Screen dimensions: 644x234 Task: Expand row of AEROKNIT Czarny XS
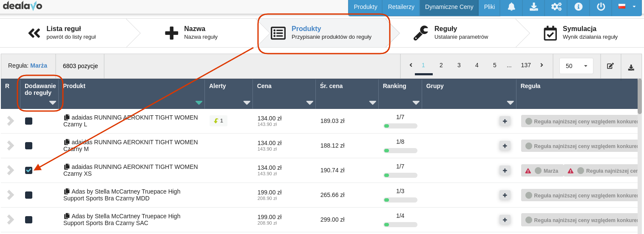pos(10,170)
